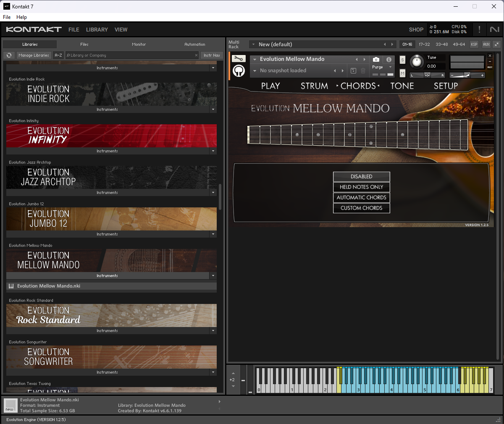
Task: Toggle the Instr Nav pane
Action: 212,55
